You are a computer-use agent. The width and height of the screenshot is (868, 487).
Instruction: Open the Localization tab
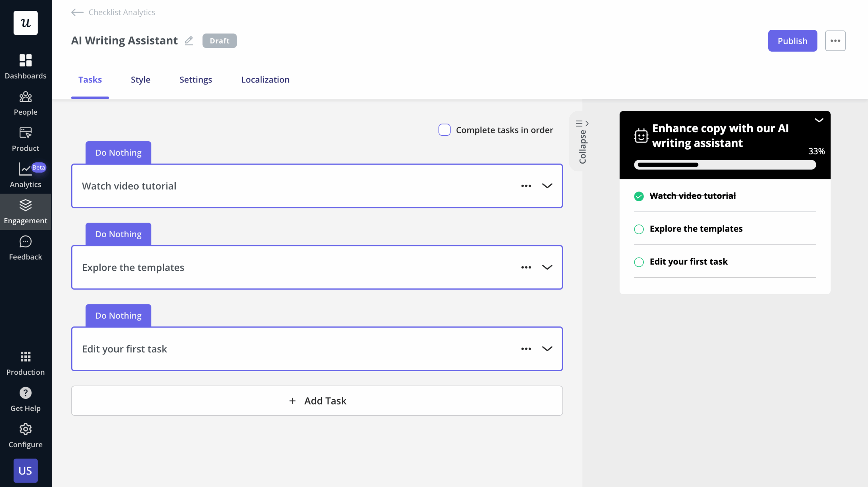pyautogui.click(x=265, y=79)
